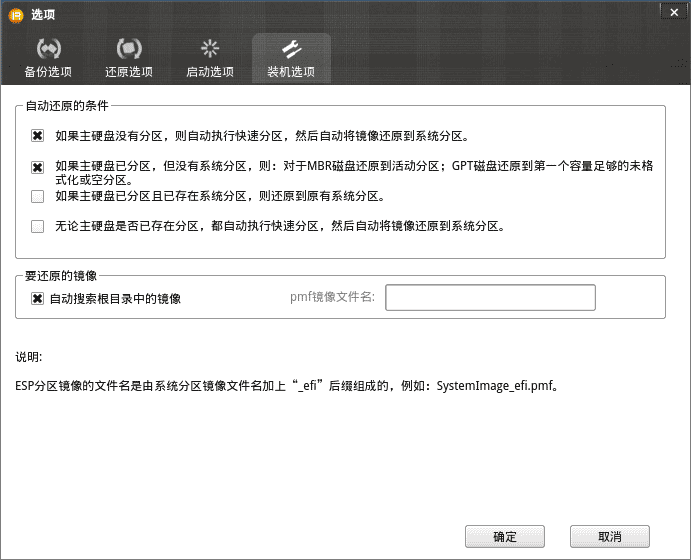Click the orange app icon in title bar
Image resolution: width=691 pixels, height=560 pixels.
pyautogui.click(x=16, y=14)
